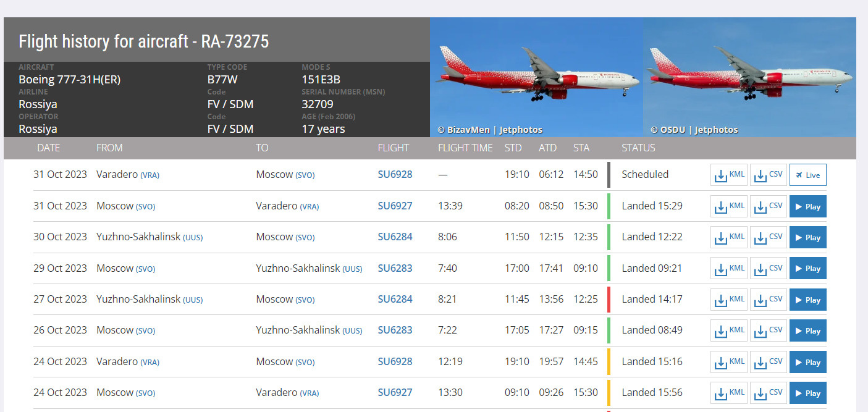Download KML for flight landed 09:21
868x412 pixels.
[729, 269]
